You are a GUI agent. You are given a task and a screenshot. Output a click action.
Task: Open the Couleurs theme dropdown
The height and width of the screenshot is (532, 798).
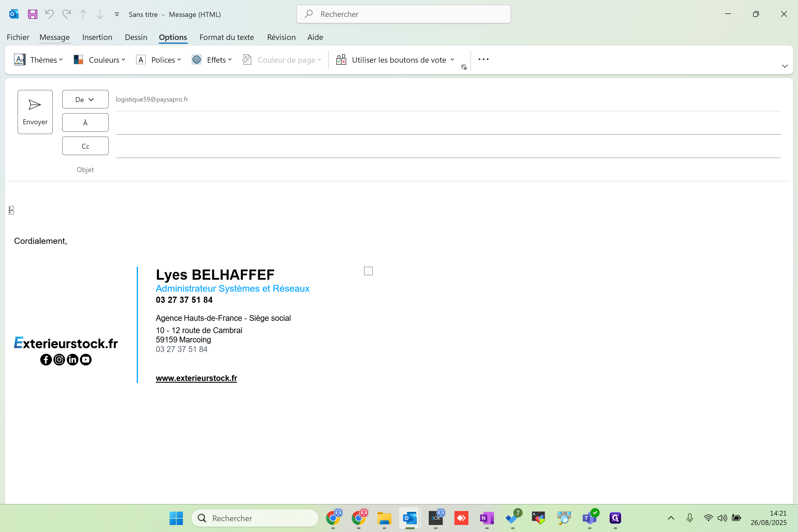click(x=99, y=60)
